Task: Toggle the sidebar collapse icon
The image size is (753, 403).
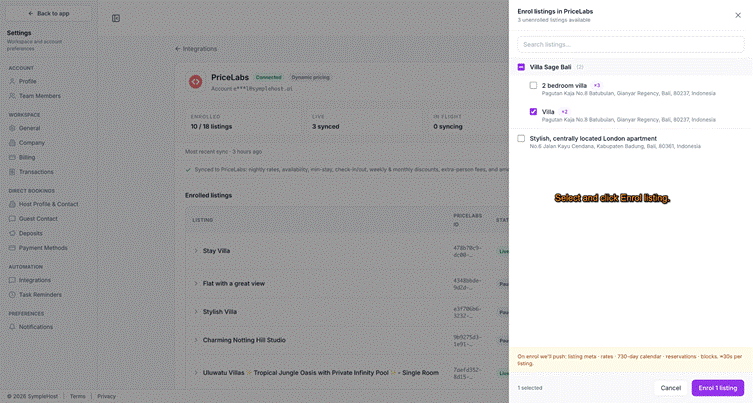Action: 116,18
